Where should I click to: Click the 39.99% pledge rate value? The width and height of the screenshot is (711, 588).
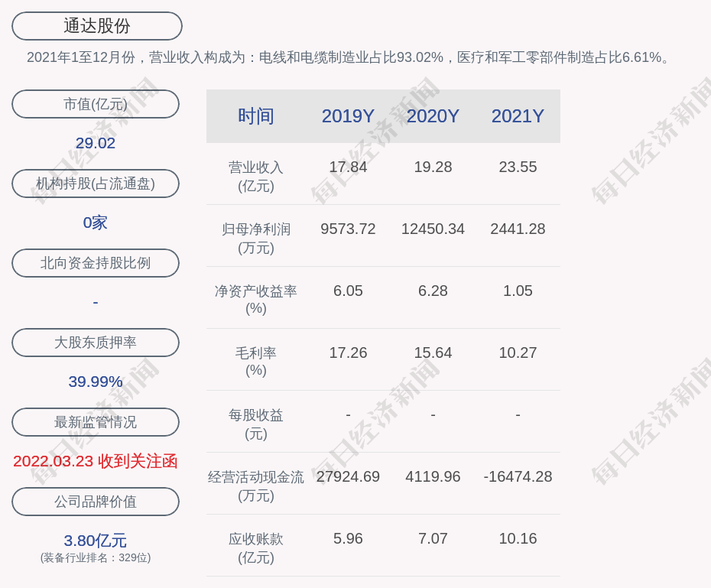point(96,382)
